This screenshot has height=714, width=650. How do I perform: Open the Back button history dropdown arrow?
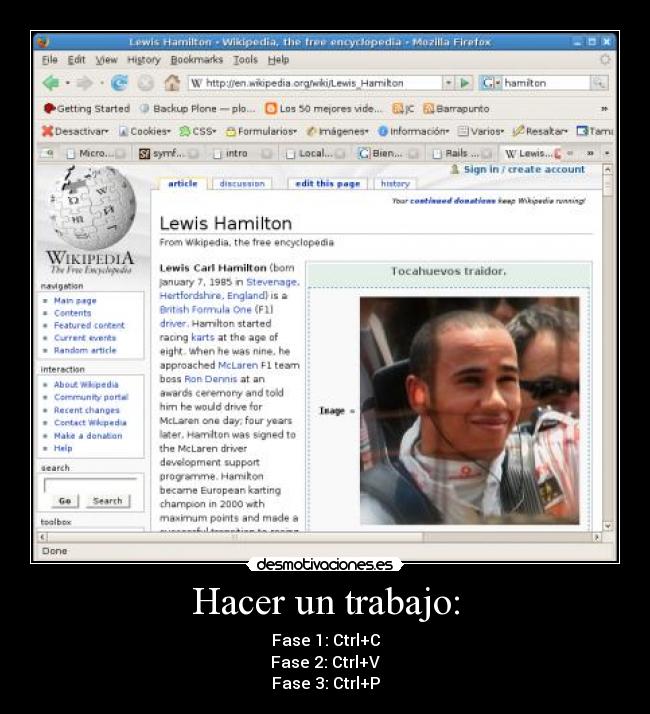[x=68, y=83]
